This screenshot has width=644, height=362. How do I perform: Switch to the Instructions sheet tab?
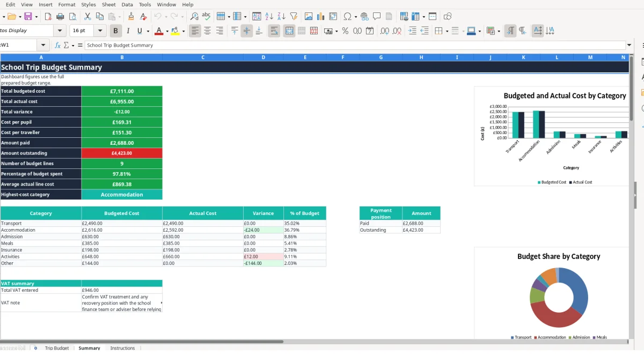(122, 348)
